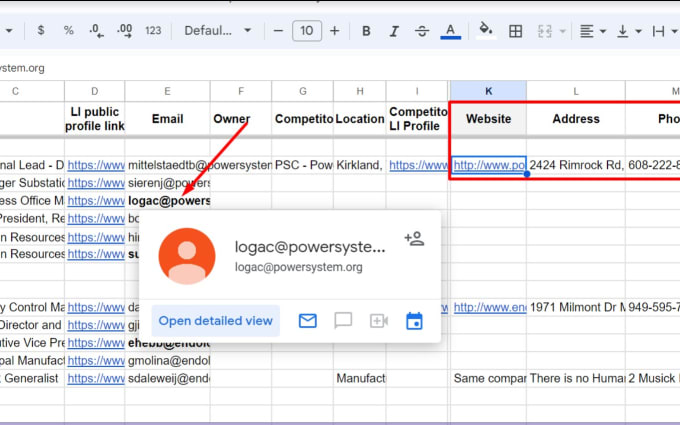Format selection as percent

(x=69, y=31)
